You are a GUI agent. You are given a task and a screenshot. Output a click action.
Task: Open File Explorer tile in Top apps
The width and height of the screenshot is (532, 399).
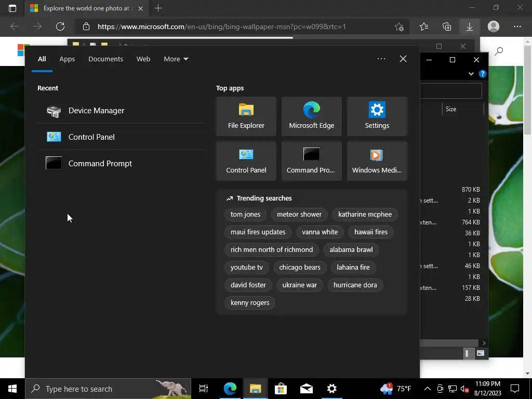[246, 116]
